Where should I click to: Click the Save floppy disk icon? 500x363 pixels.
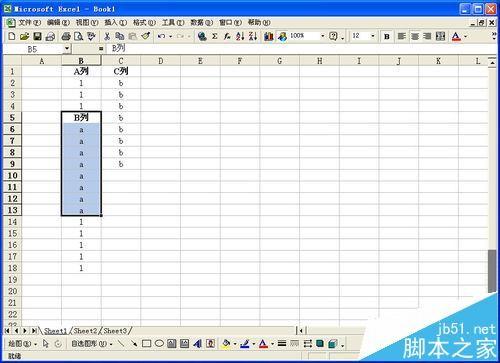(37, 36)
